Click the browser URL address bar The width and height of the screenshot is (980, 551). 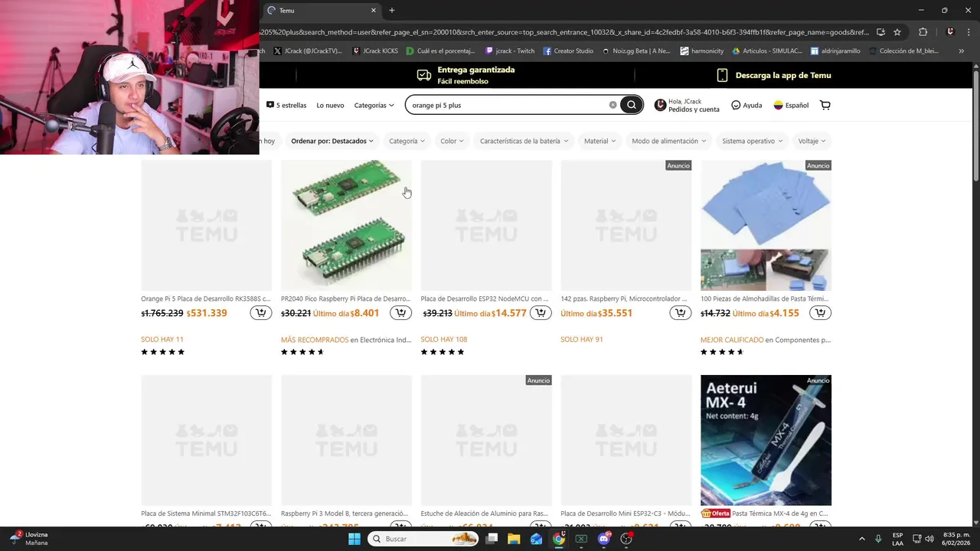[x=567, y=32]
